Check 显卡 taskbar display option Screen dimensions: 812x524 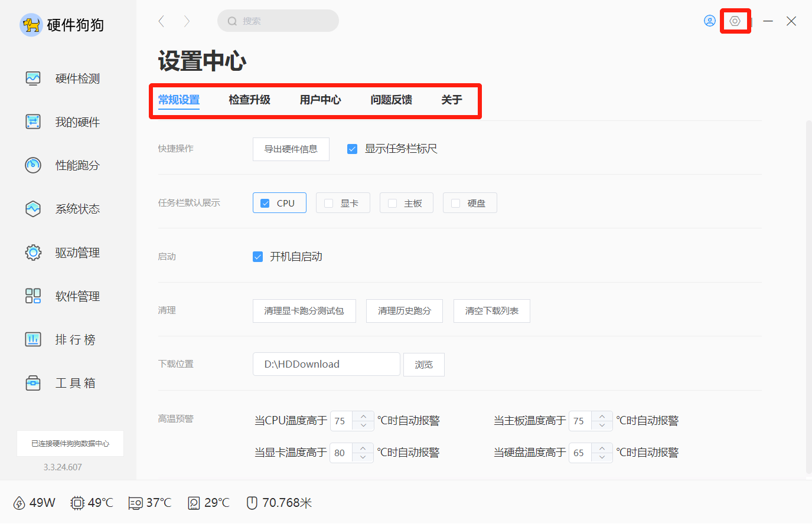click(x=329, y=203)
